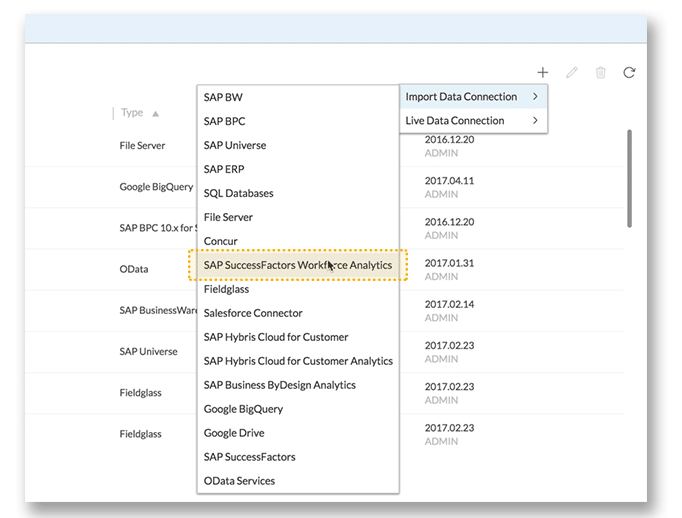Click the Type column header
The height and width of the screenshot is (518, 682).
click(132, 113)
